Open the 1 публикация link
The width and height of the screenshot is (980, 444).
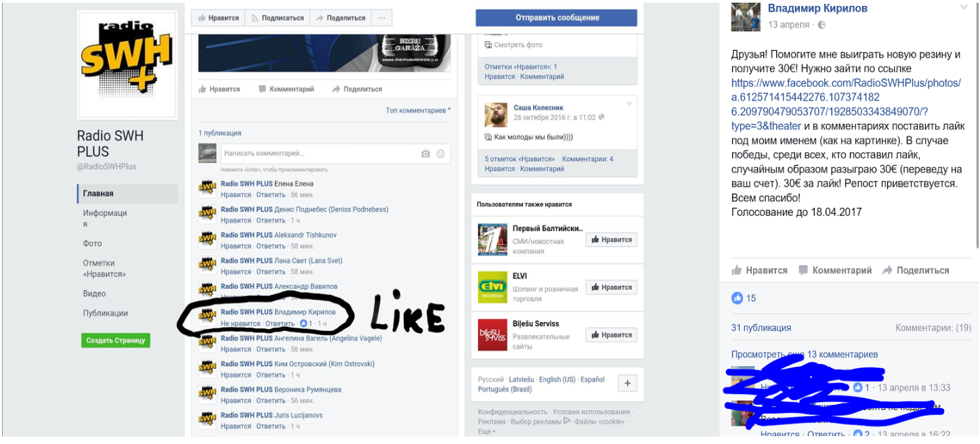pos(219,133)
